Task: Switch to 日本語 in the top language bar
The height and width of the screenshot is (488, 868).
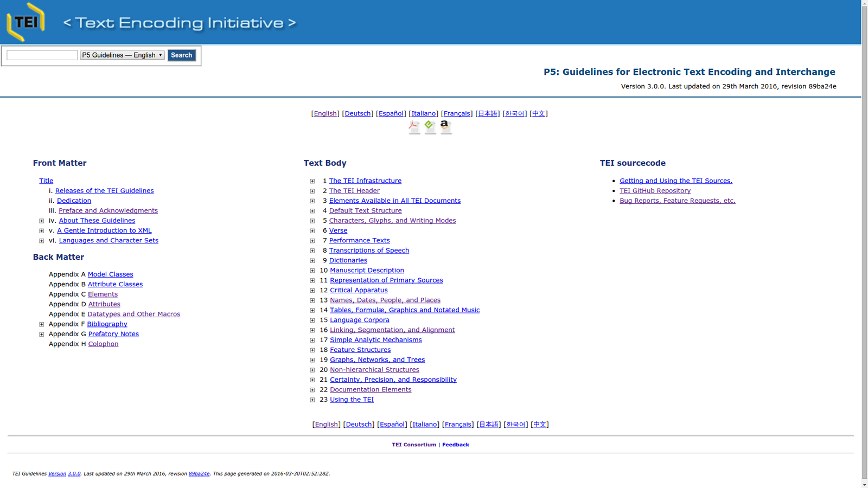Action: [x=487, y=113]
